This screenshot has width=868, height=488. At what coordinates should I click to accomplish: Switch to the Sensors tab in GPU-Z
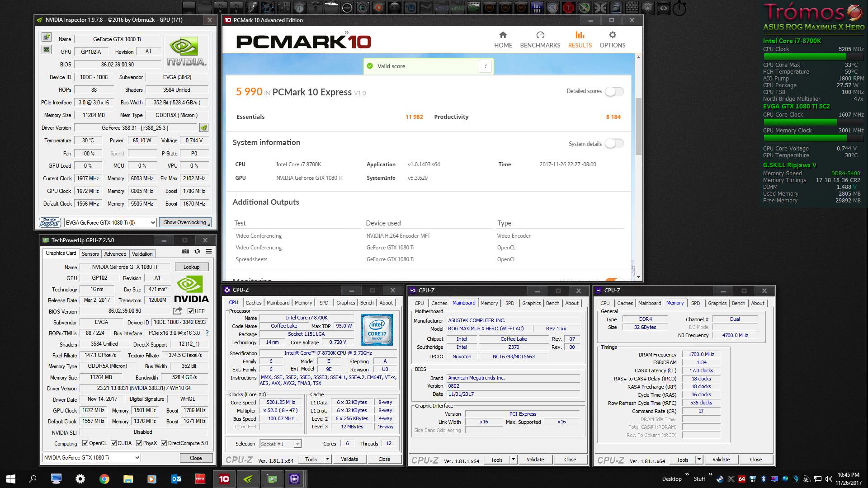click(x=90, y=254)
